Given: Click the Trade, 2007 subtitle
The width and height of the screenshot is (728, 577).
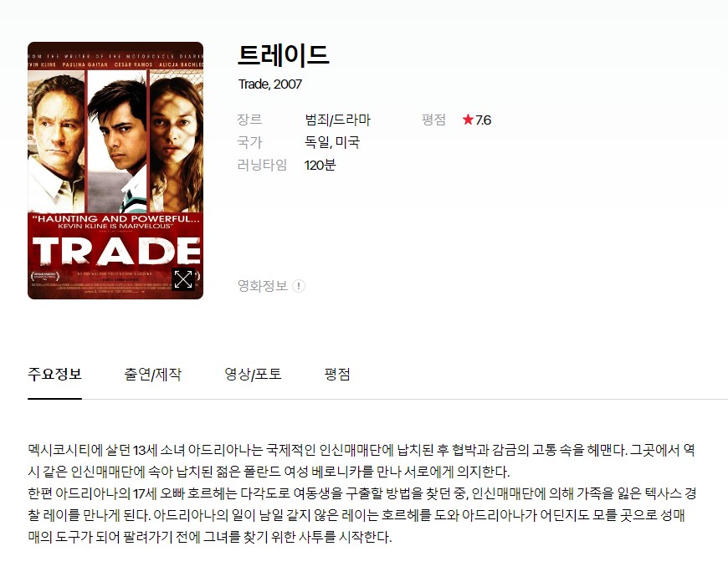Looking at the screenshot, I should click(x=269, y=84).
